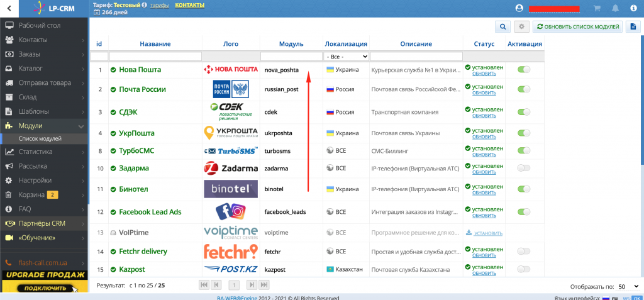Sort table by Название column header
The width and height of the screenshot is (644, 300).
(155, 43)
